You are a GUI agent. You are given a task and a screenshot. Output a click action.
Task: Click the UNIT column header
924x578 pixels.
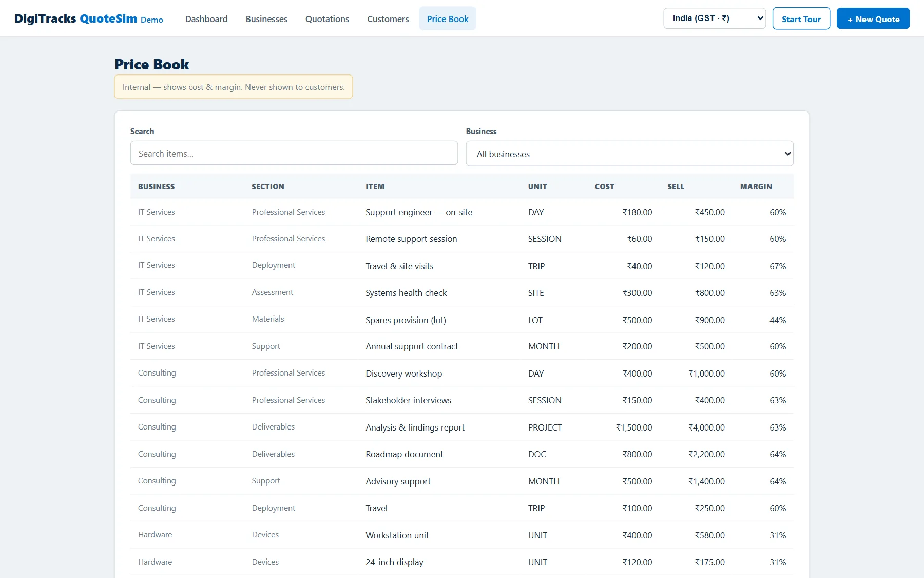(537, 187)
